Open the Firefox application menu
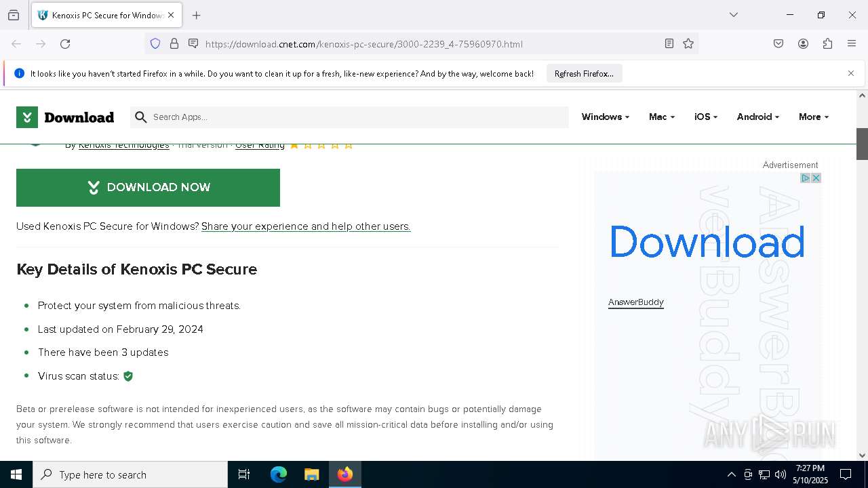This screenshot has height=488, width=868. pyautogui.click(x=852, y=44)
